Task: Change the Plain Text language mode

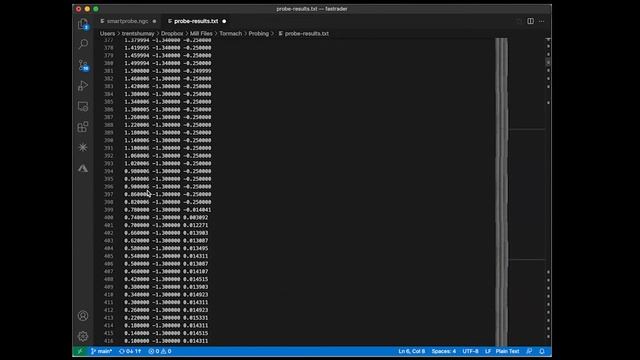Action: (507, 351)
